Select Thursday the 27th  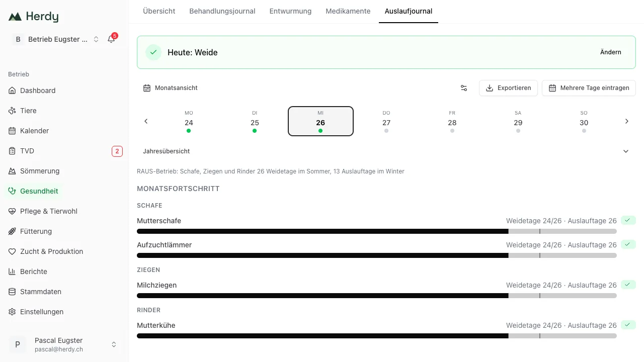pos(386,121)
